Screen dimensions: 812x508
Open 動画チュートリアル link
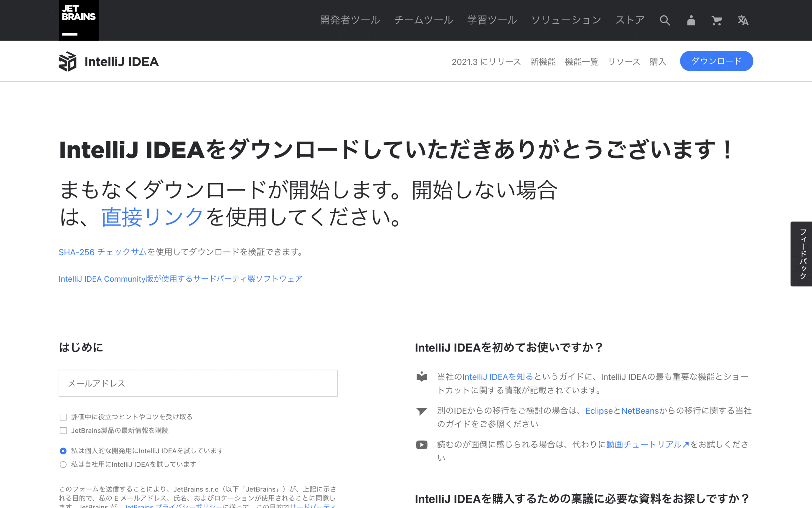click(x=648, y=445)
